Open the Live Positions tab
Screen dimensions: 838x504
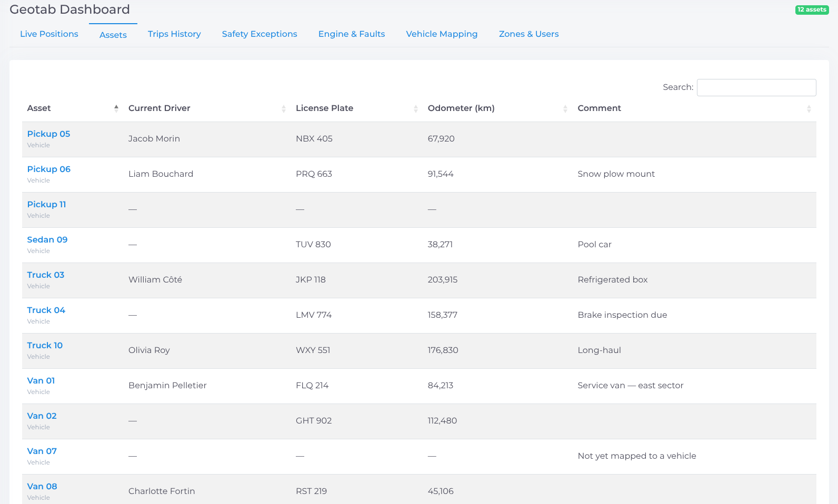49,34
